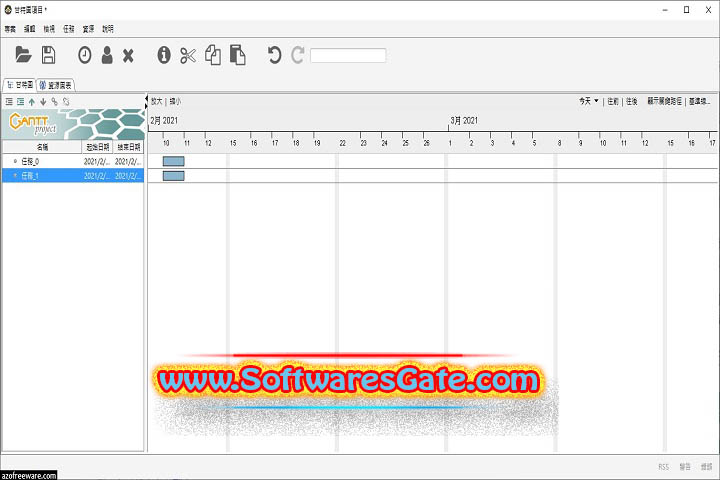Screen dimensions: 720x480
Task: Move the selected task up with green arrow
Action: pyautogui.click(x=32, y=102)
